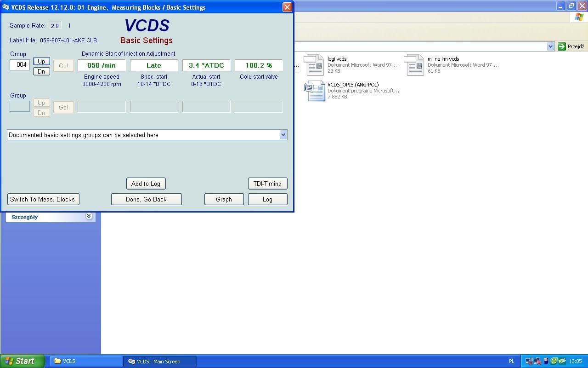Click the green Przejdź arrow icon

point(561,46)
